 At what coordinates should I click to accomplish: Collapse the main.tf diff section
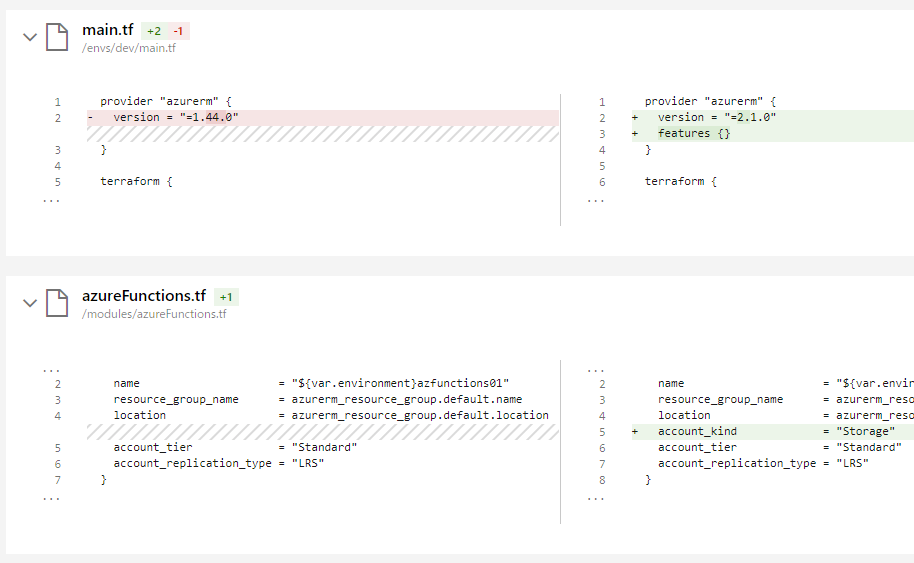pos(30,37)
